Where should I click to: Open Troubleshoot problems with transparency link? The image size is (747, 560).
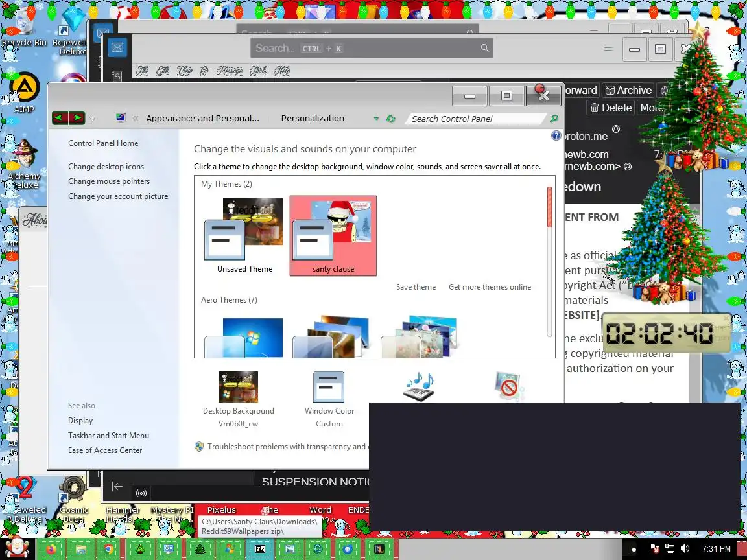287,446
